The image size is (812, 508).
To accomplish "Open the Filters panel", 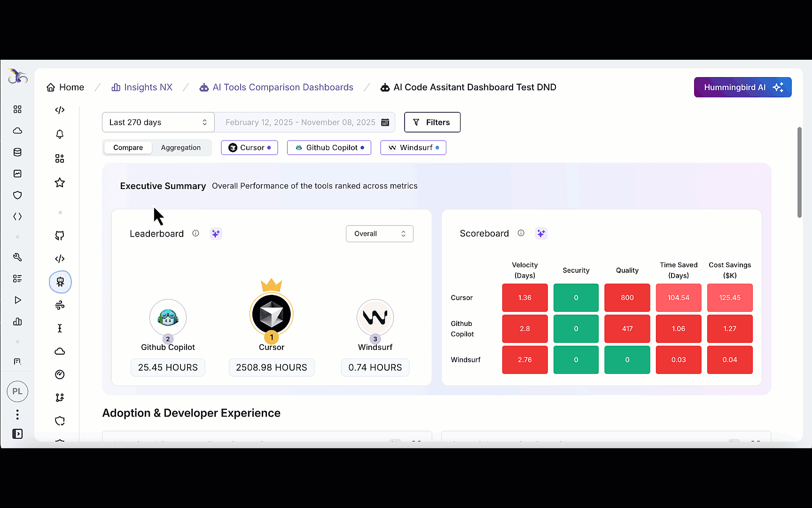I will 432,122.
